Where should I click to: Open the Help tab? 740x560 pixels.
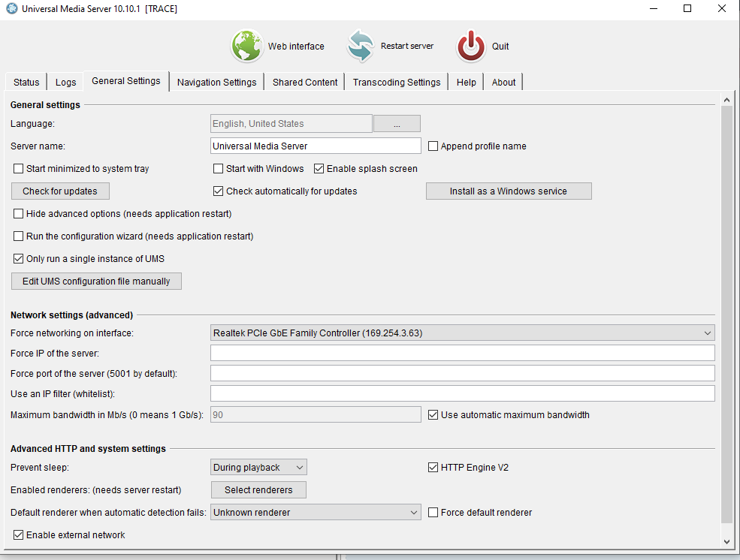(467, 82)
